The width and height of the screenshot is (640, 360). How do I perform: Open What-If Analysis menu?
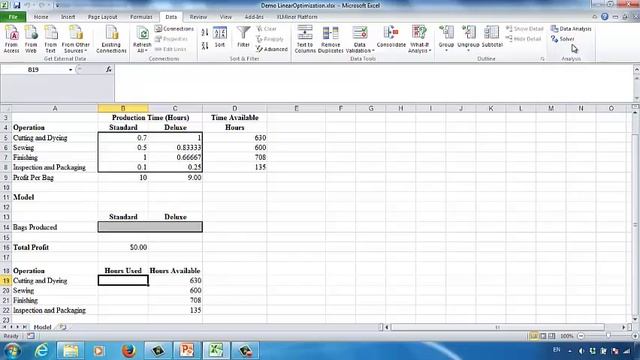click(x=420, y=39)
